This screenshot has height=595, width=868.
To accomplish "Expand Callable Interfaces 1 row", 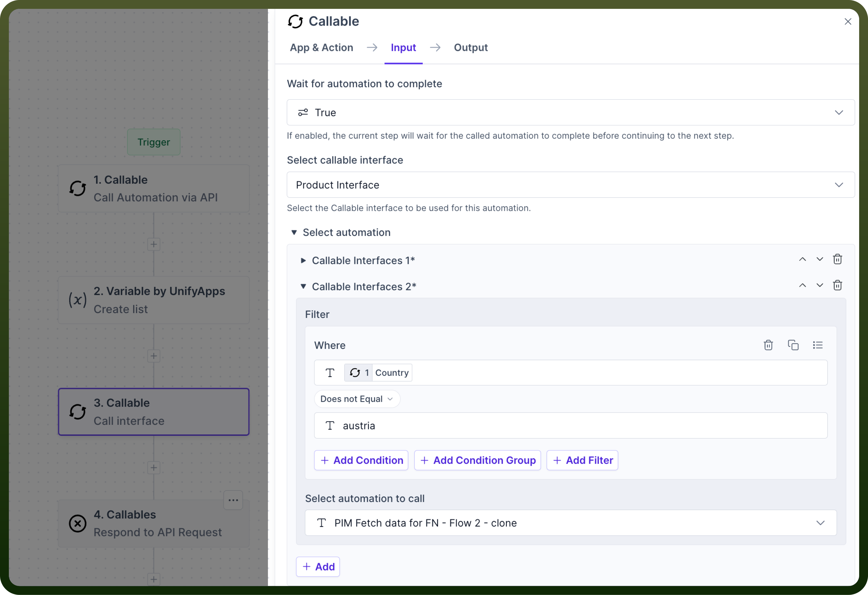I will (303, 260).
